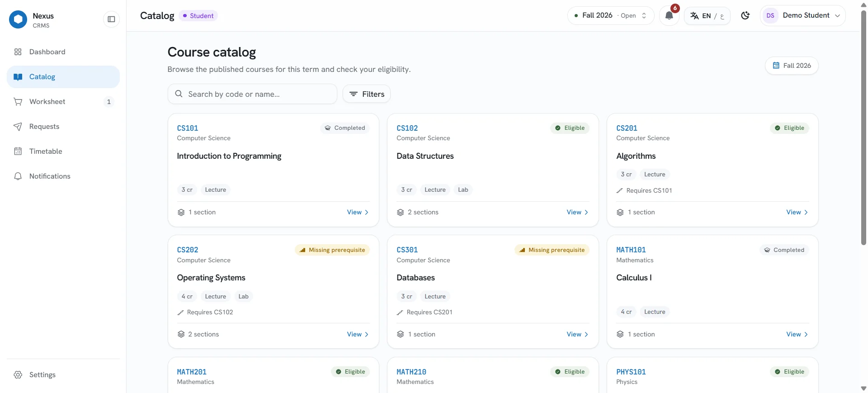View the Data Structures course
This screenshot has width=868, height=393.
[x=577, y=212]
